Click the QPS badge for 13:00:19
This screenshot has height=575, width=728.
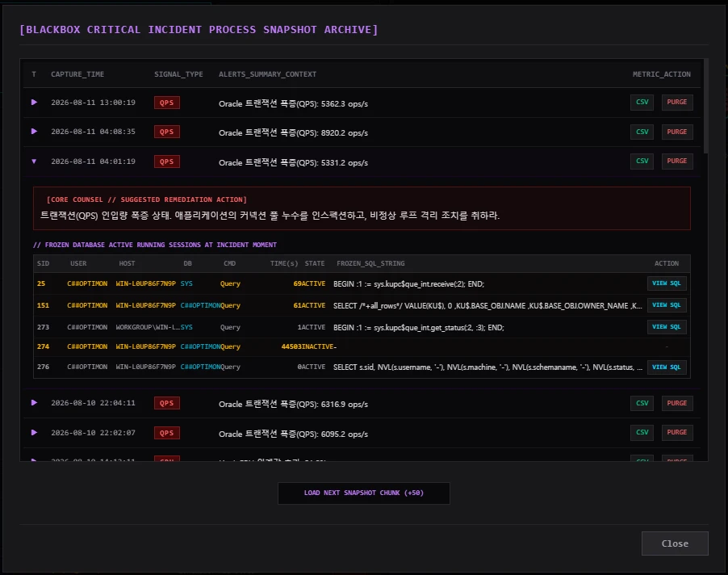[167, 103]
